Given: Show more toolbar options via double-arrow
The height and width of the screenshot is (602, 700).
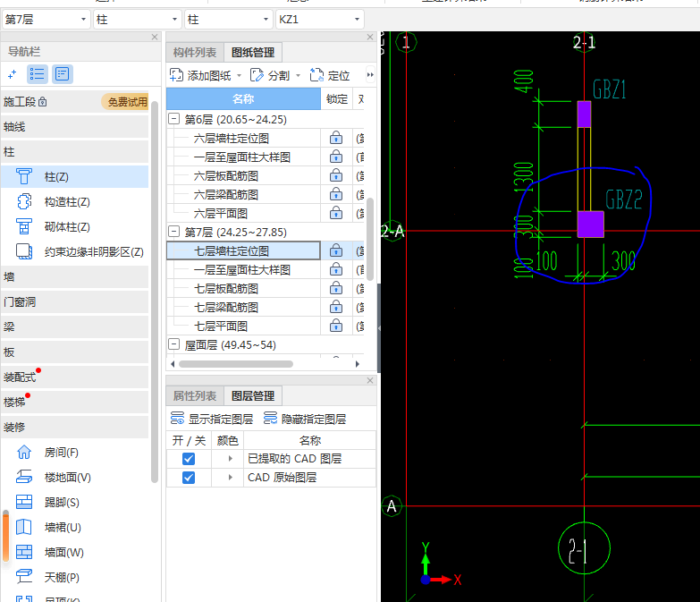Looking at the screenshot, I should (x=370, y=75).
